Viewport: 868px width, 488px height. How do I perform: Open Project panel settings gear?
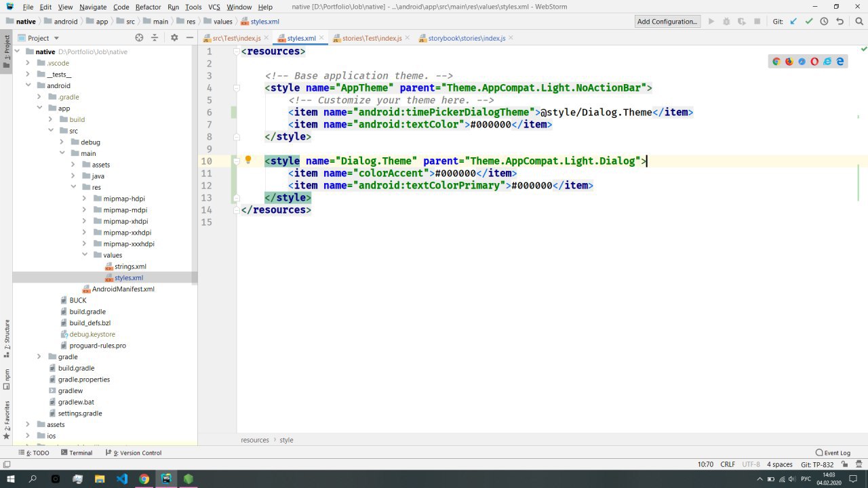click(174, 38)
